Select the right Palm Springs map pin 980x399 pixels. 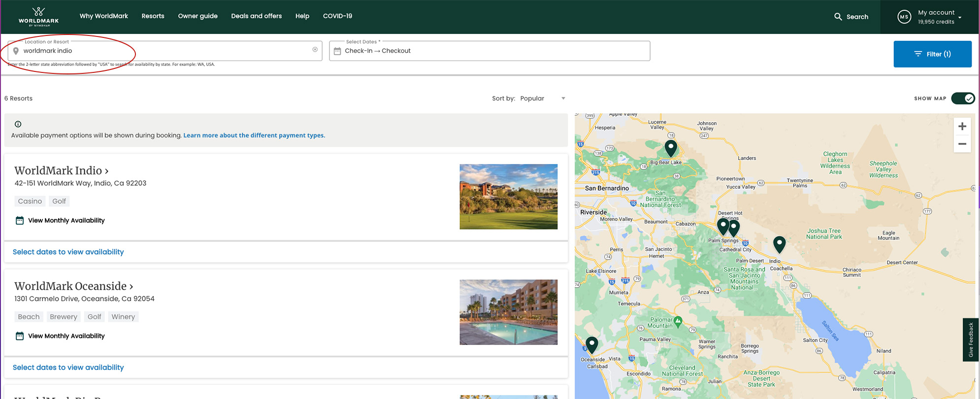pyautogui.click(x=734, y=228)
